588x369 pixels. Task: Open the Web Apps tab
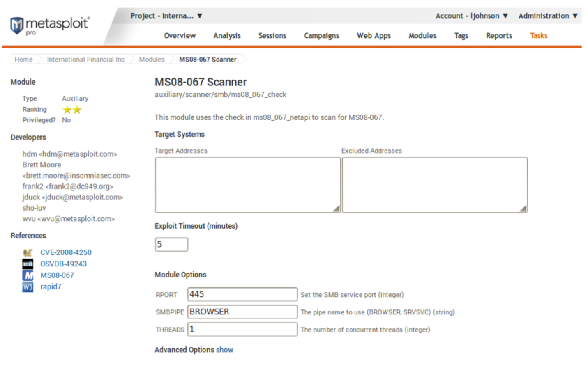coord(374,36)
